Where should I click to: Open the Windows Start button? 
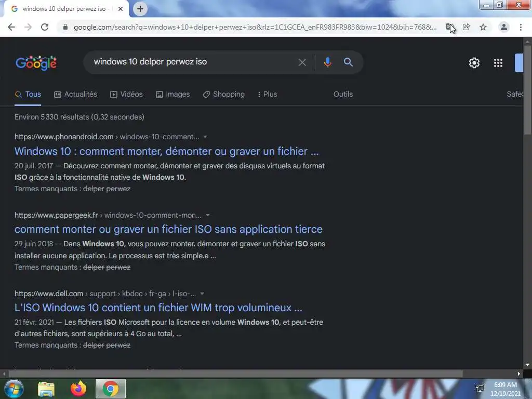point(14,389)
